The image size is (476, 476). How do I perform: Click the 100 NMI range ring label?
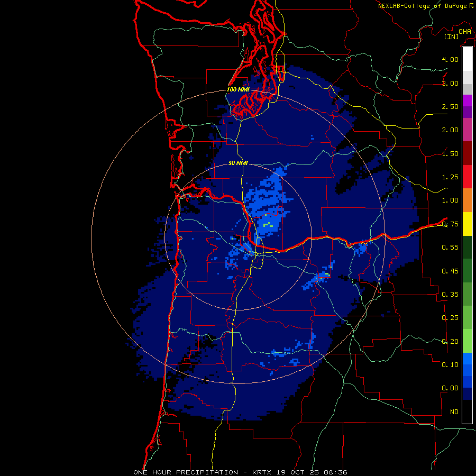[238, 89]
